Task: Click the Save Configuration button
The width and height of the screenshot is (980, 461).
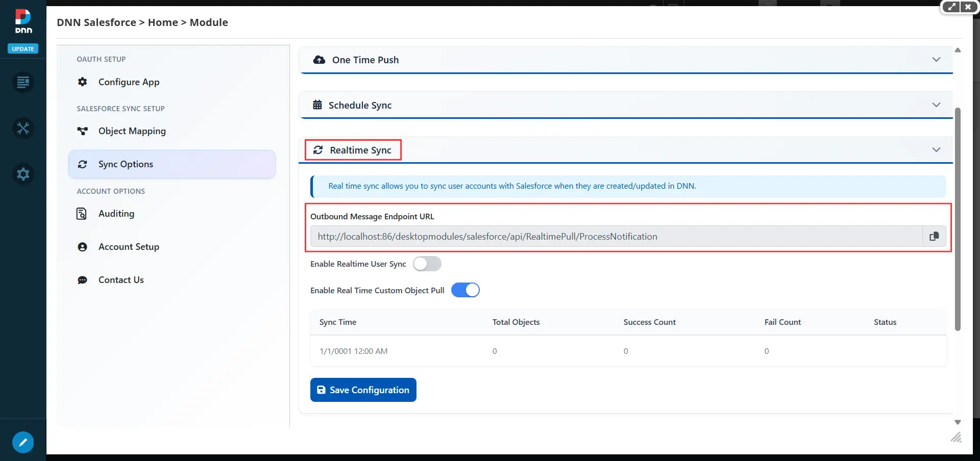Action: [x=363, y=390]
